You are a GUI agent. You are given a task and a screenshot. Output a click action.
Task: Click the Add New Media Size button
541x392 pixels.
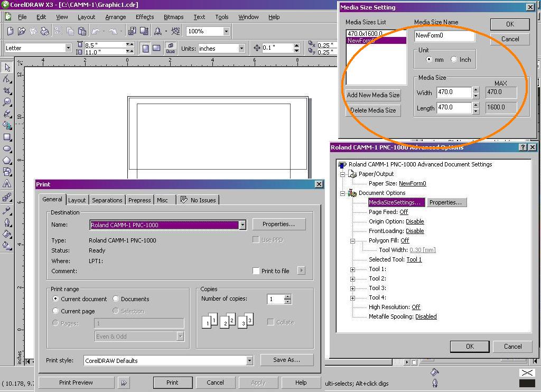373,95
